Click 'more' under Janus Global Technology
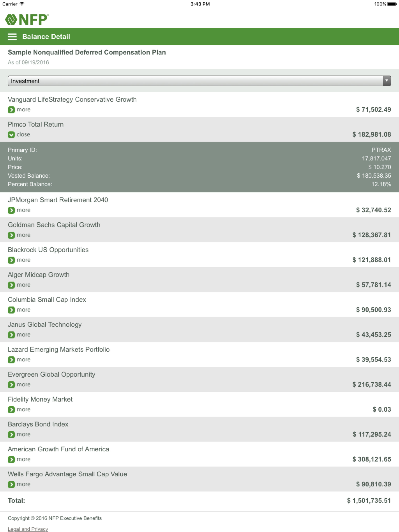This screenshot has width=399, height=532. click(23, 335)
